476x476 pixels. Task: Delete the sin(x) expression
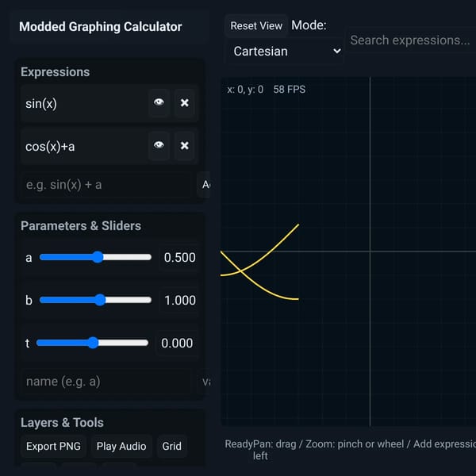point(184,103)
